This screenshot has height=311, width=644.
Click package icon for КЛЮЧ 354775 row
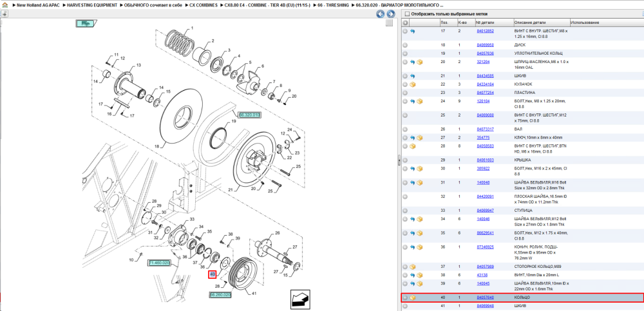coord(420,138)
